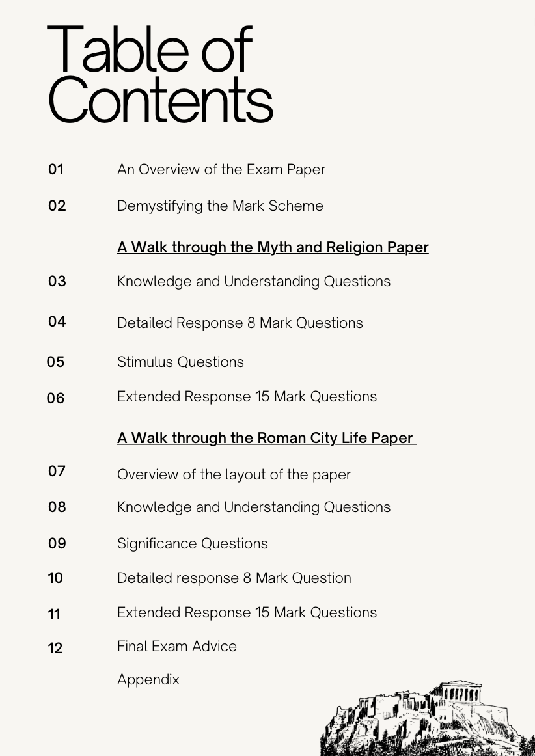Select the "A Walk through the Myth and Religion Paper" heading
The width and height of the screenshot is (535, 756).
(273, 248)
